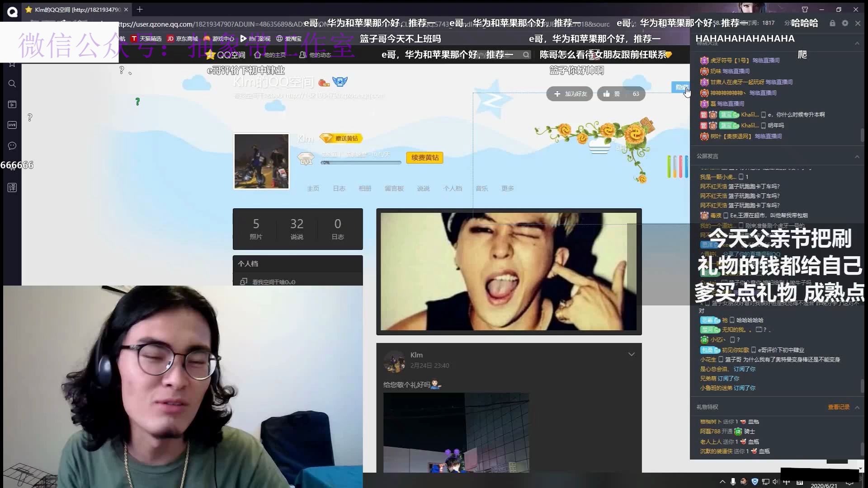The width and height of the screenshot is (868, 488).
Task: Click the QQ空间 star logo
Action: click(225, 55)
